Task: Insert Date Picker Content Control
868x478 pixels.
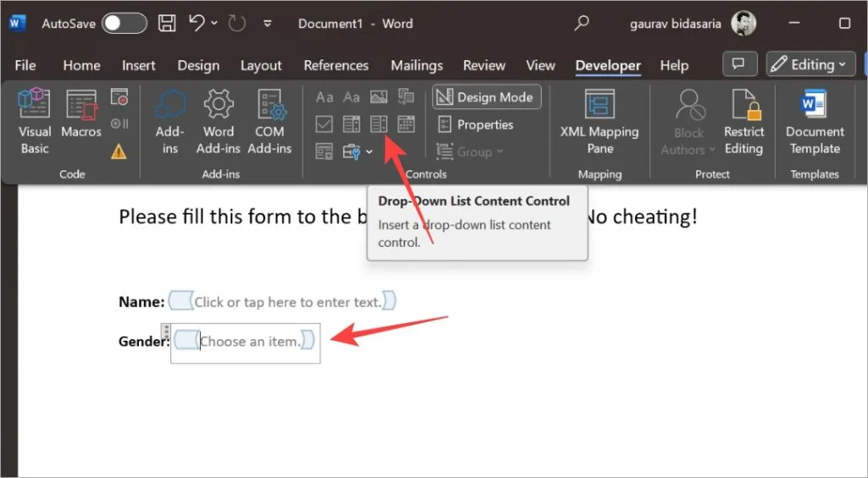Action: 406,124
